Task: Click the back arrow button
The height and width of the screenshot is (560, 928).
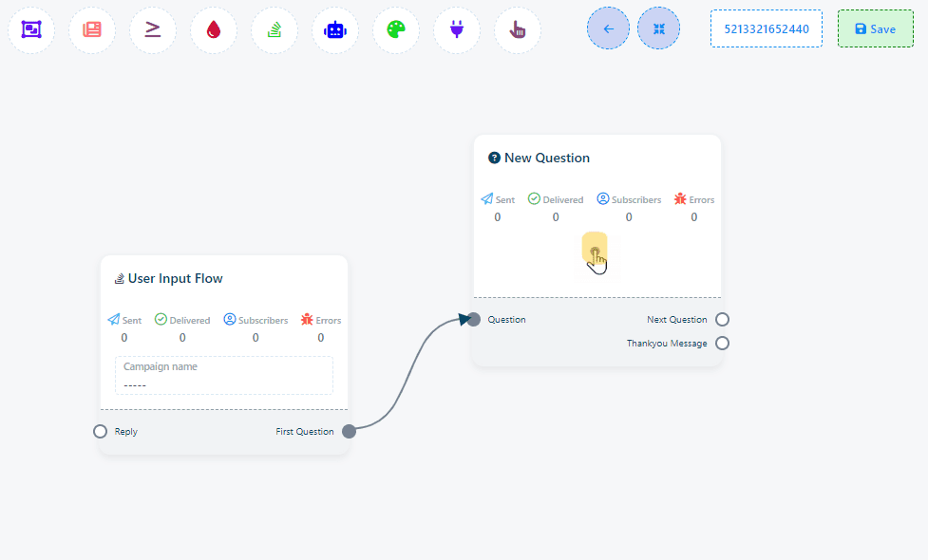Action: click(608, 28)
